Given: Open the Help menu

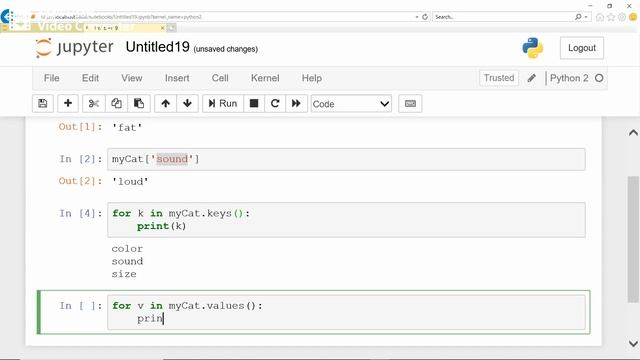Looking at the screenshot, I should [x=312, y=78].
